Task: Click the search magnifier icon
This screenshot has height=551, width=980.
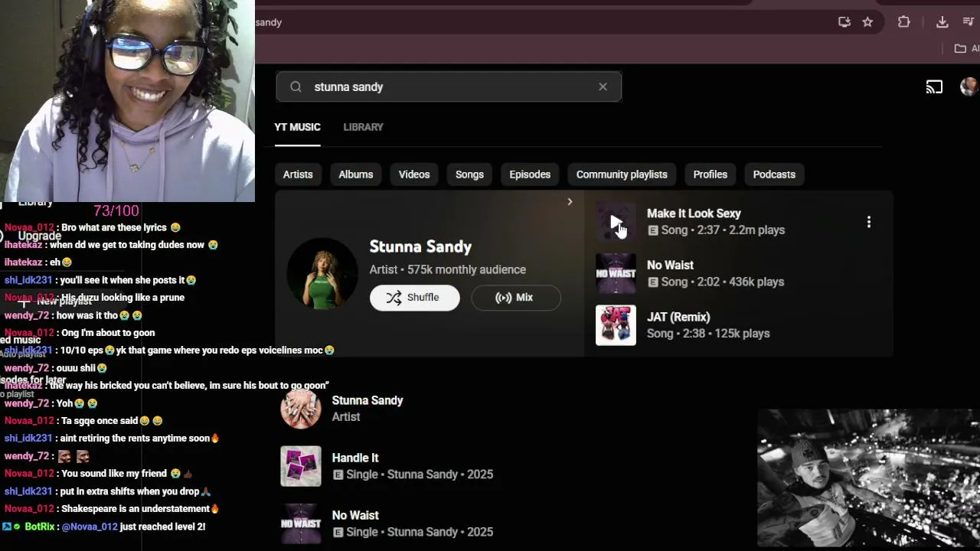Action: coord(296,86)
